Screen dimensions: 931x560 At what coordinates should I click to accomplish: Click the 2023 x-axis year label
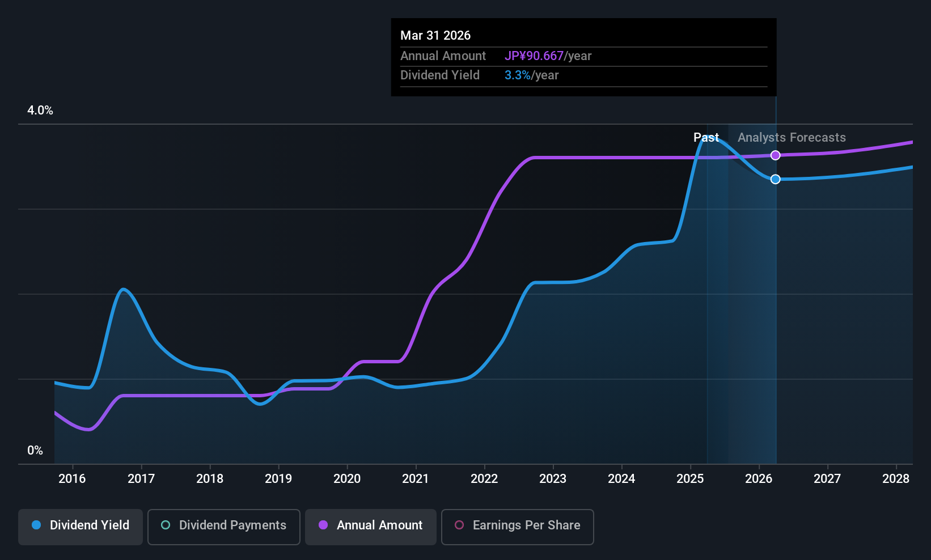point(553,479)
